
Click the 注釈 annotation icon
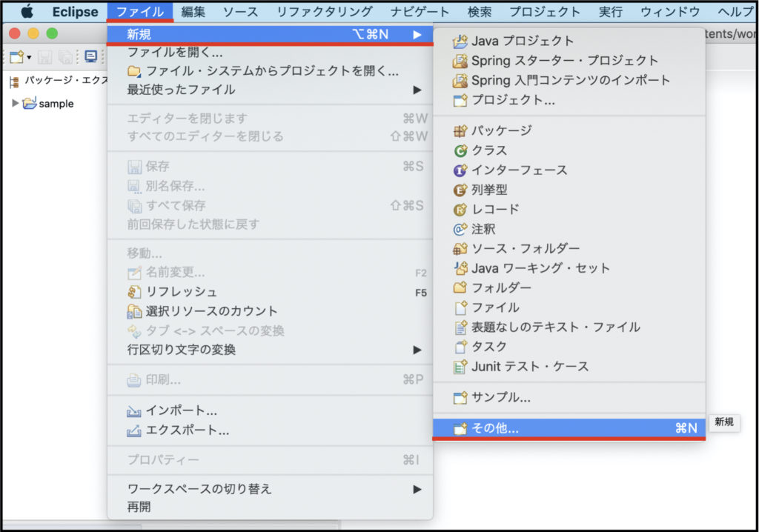(460, 229)
